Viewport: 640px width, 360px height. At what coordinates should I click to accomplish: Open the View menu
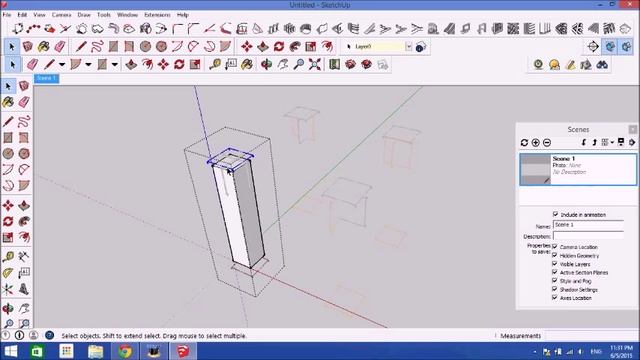pos(39,15)
